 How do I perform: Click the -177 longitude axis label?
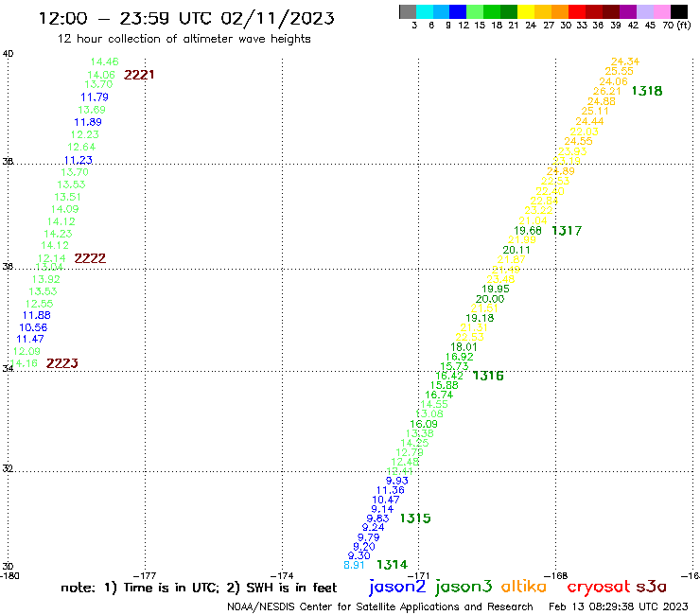pyautogui.click(x=145, y=575)
